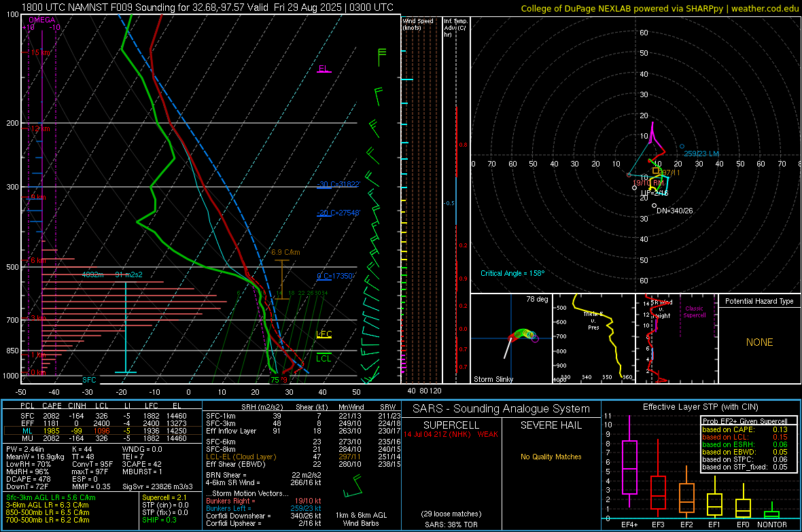Select the red EF3 box plot
The image size is (802, 532).
click(x=658, y=479)
